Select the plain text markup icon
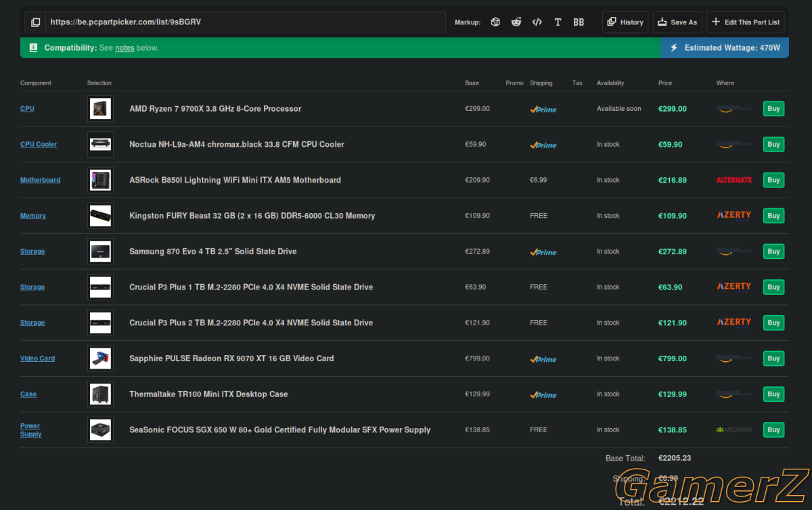 coord(558,22)
